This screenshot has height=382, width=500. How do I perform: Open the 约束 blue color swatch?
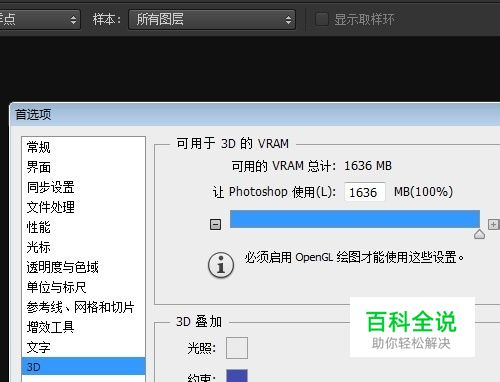click(x=237, y=376)
